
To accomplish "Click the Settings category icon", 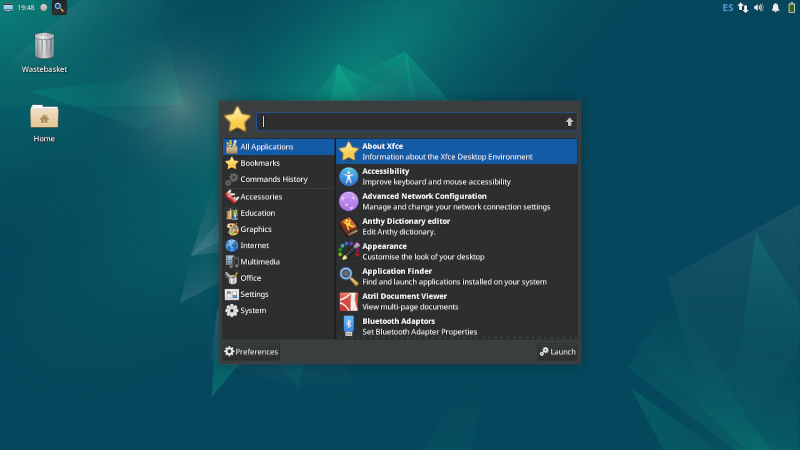I will click(x=232, y=294).
